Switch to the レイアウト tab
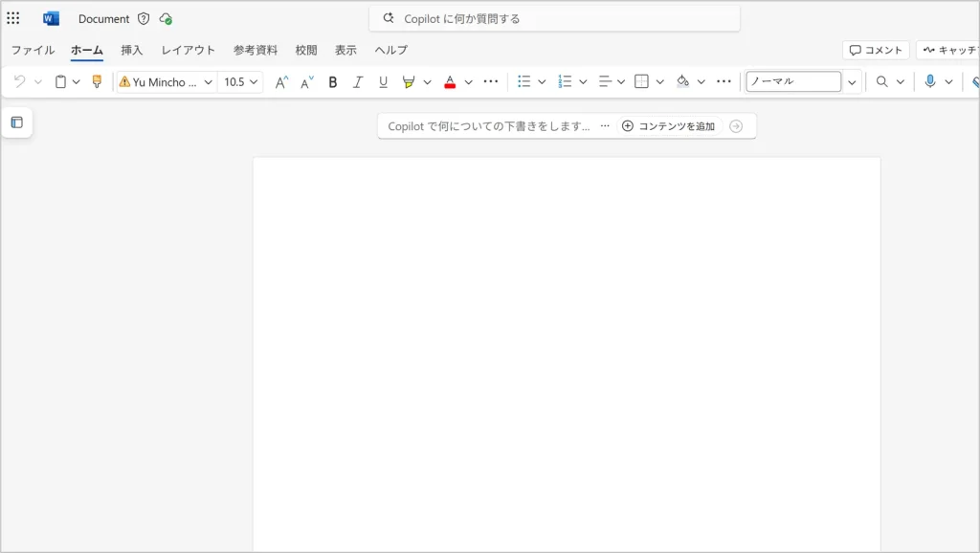Screen dimensions: 980x553 click(x=189, y=50)
